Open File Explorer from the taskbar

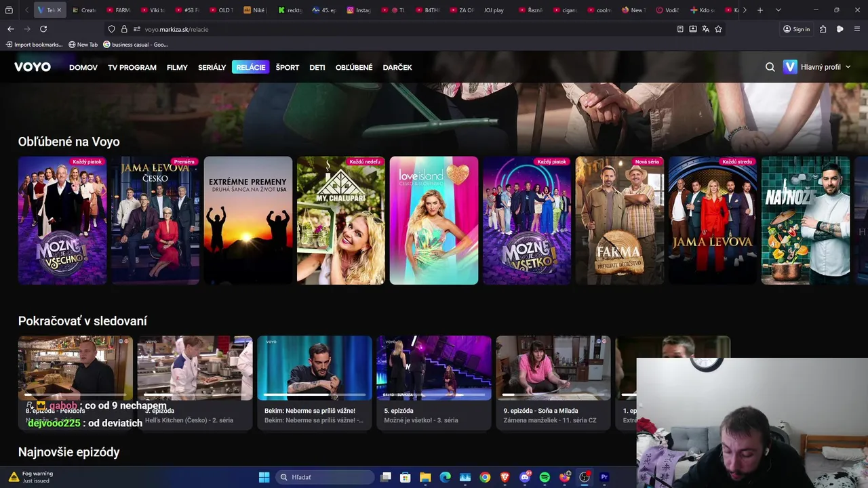[x=425, y=477]
